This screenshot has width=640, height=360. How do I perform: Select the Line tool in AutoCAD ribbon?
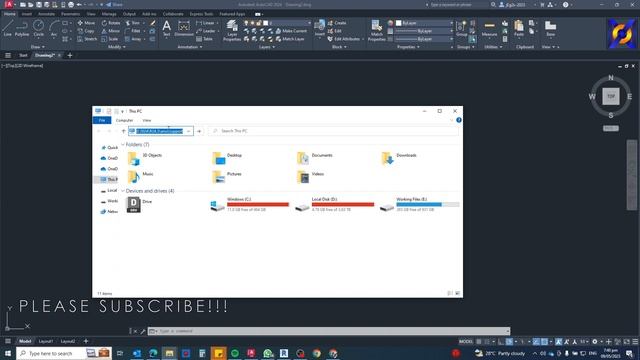pos(8,29)
